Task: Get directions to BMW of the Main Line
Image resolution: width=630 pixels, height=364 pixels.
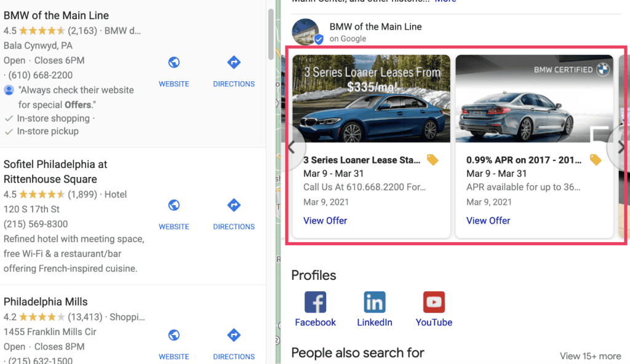Action: point(234,71)
